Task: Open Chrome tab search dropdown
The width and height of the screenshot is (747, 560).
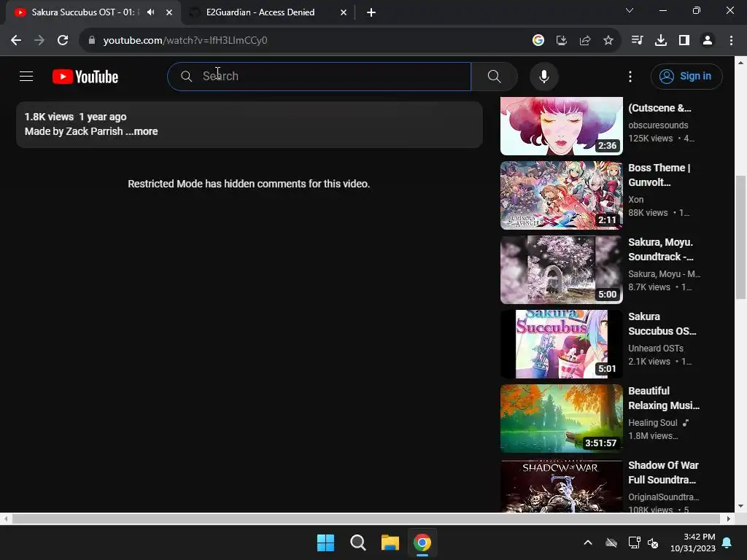Action: pyautogui.click(x=630, y=10)
